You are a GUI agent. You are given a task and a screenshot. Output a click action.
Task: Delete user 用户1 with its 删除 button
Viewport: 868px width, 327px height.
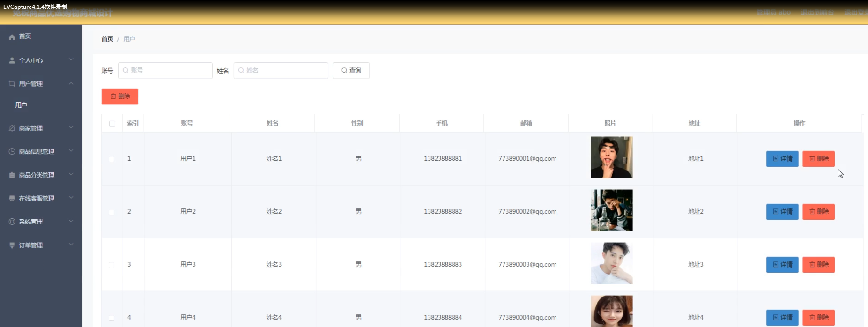point(819,159)
